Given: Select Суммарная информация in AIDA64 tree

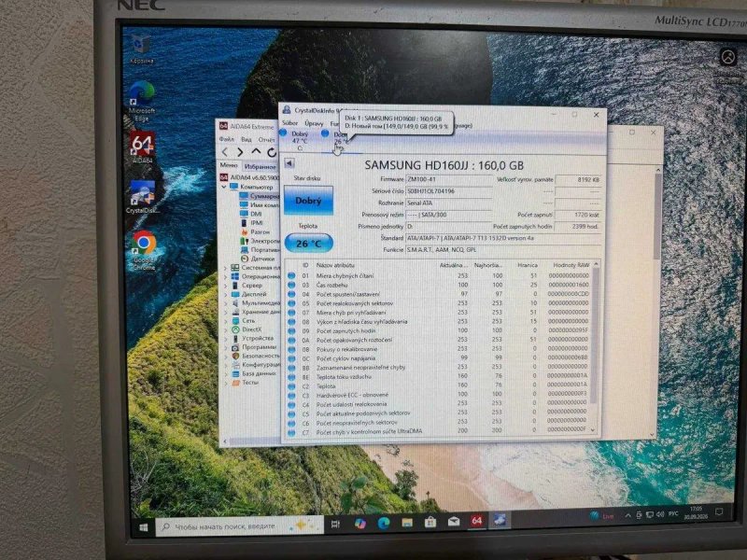Looking at the screenshot, I should [x=260, y=196].
